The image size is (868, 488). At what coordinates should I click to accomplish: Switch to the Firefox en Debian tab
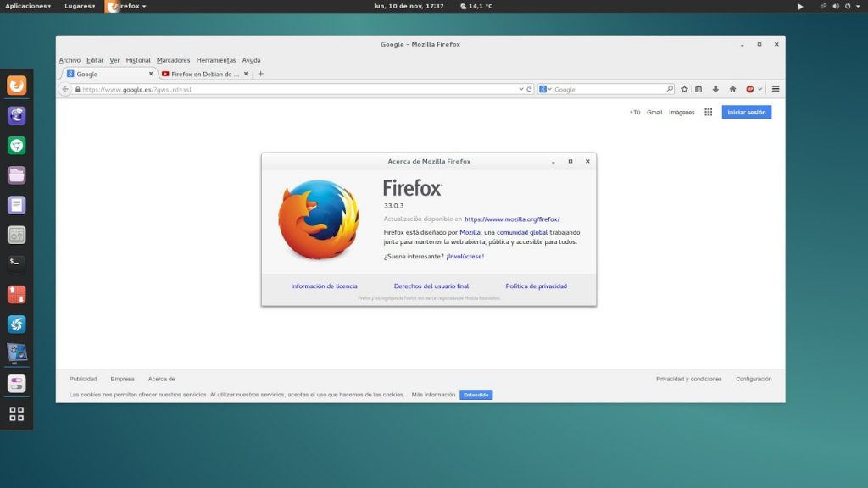(x=201, y=74)
